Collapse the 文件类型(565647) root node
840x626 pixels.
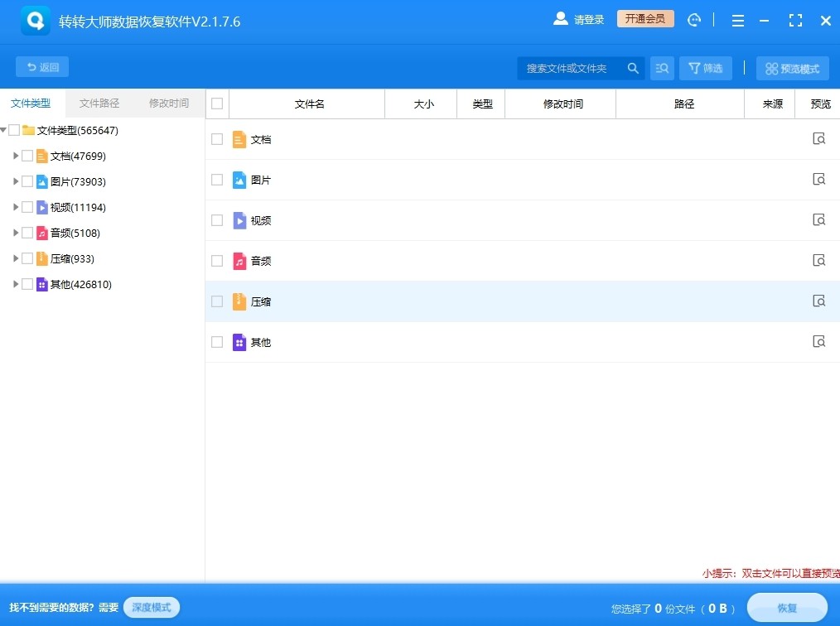(x=6, y=130)
